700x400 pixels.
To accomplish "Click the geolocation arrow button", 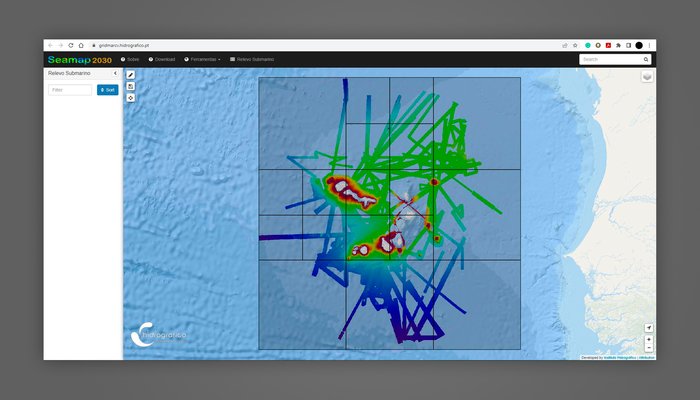I will click(x=648, y=328).
